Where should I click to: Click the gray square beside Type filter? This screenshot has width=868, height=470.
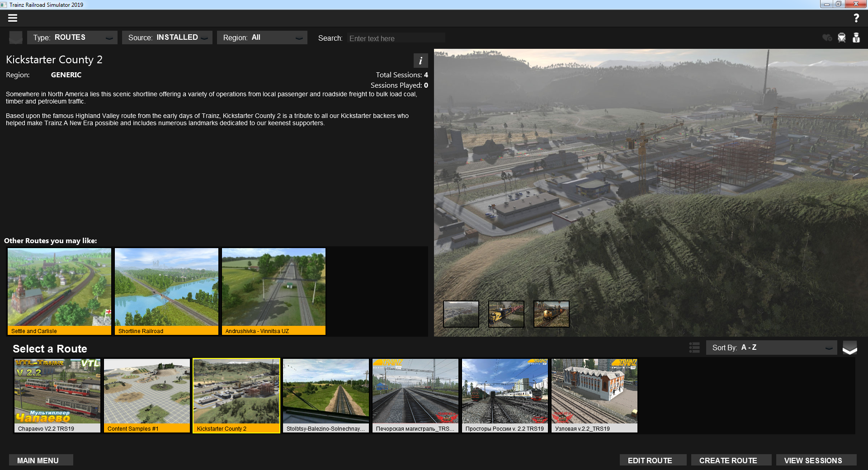click(x=16, y=38)
